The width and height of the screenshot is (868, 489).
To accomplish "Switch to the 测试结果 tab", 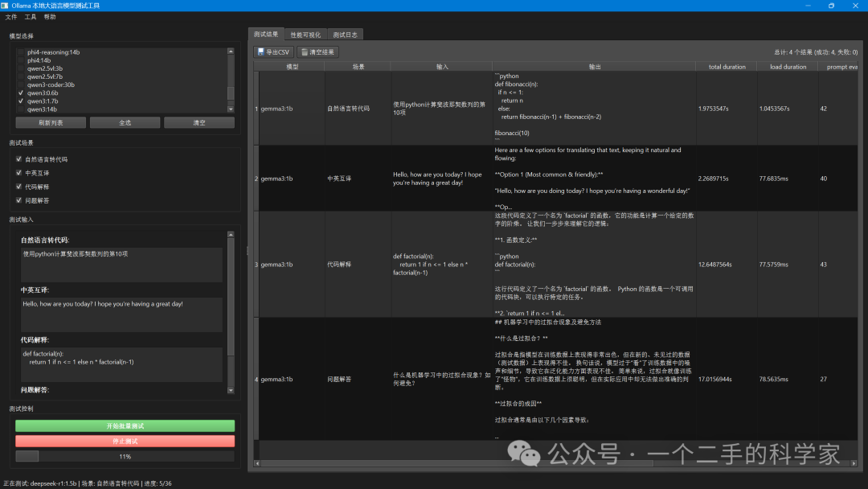I will tap(266, 35).
